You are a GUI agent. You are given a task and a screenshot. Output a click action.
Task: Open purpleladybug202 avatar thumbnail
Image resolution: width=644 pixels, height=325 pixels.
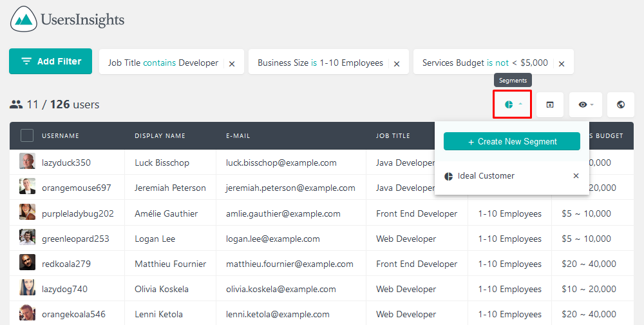27,212
